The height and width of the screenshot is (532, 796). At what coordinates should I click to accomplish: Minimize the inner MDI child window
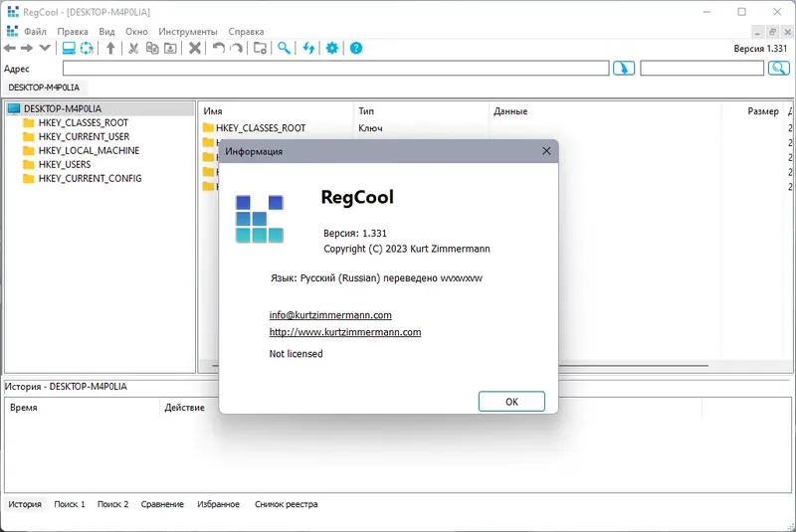[757, 32]
